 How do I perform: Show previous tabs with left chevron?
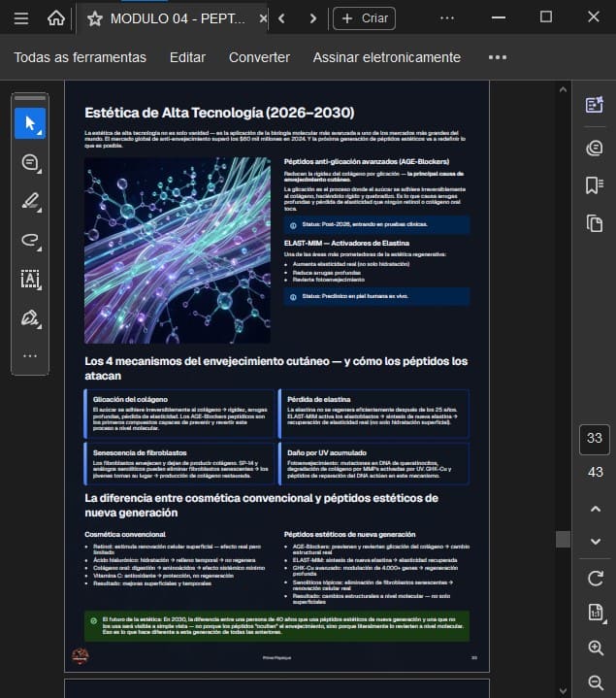coord(281,18)
